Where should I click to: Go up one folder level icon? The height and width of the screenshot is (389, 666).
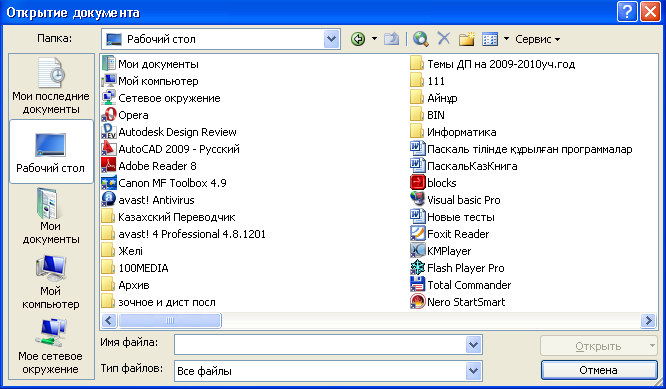[392, 39]
